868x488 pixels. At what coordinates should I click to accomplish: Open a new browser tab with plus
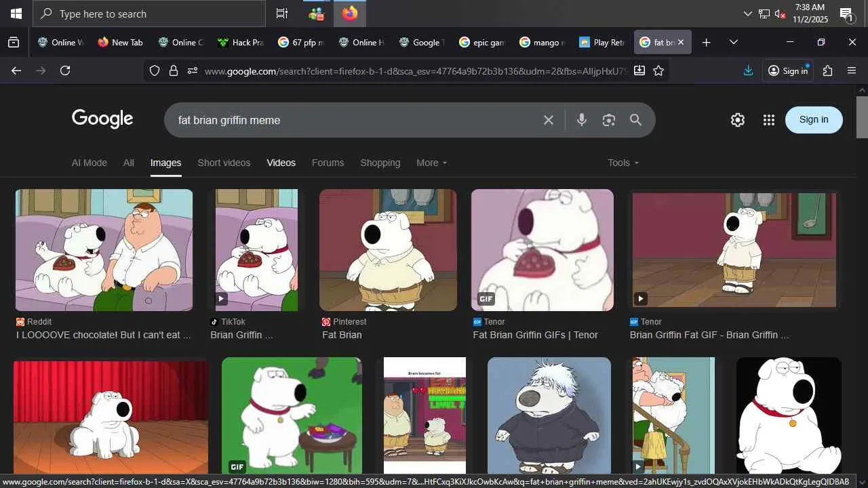(706, 42)
